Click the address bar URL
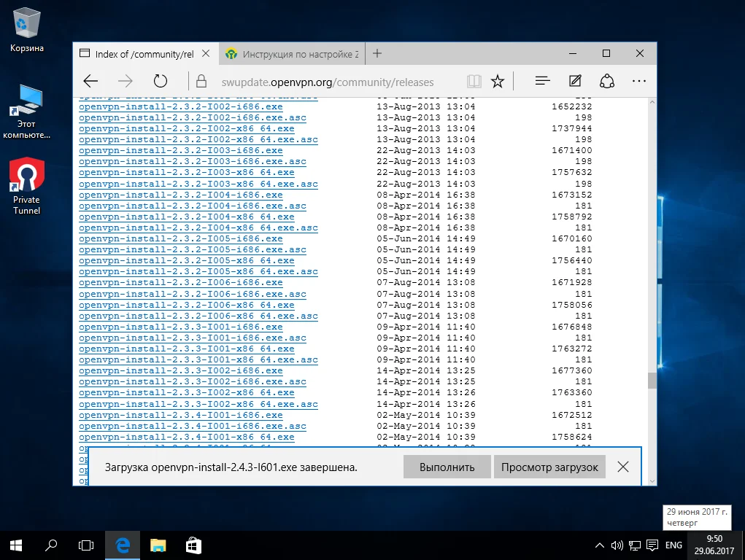 tap(328, 82)
